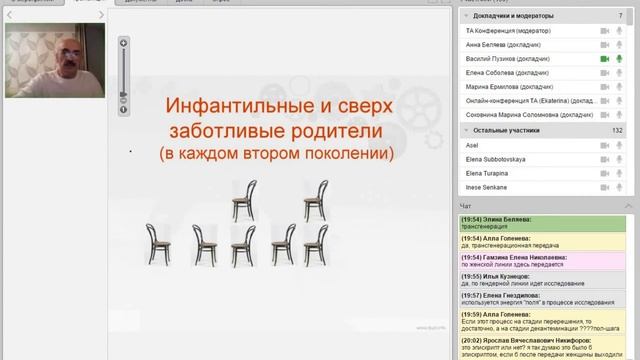Toggle green microphone of Василий Пузиков
Viewport: 640px width, 360px height.
click(x=619, y=58)
